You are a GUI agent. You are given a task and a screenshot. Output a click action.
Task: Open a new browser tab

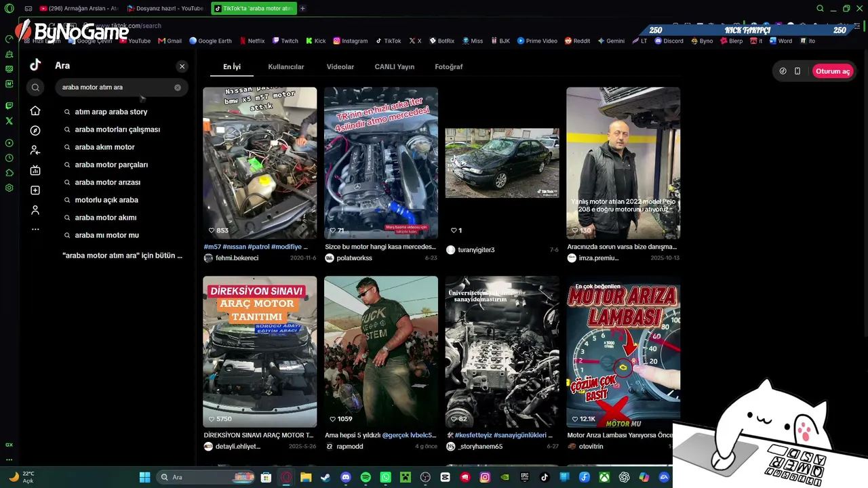point(302,8)
